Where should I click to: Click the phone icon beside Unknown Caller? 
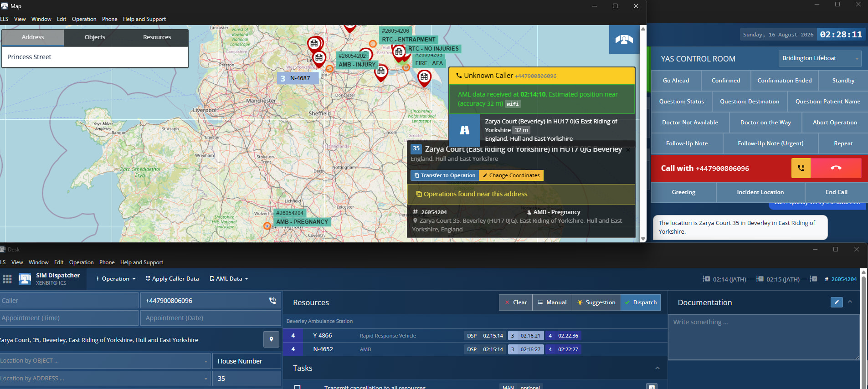pyautogui.click(x=459, y=76)
